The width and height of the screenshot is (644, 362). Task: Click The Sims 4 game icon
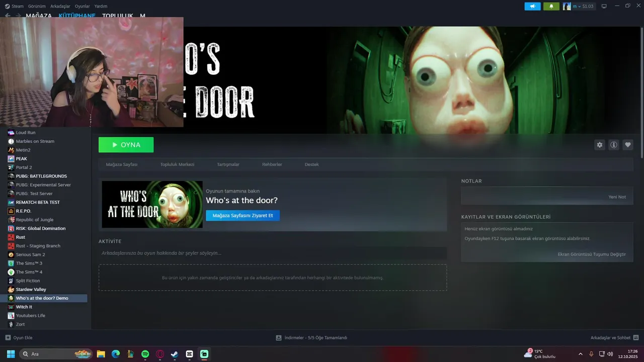coord(11,272)
